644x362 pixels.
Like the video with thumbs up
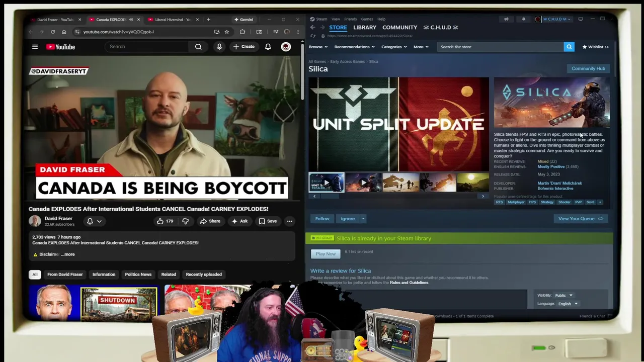point(164,221)
